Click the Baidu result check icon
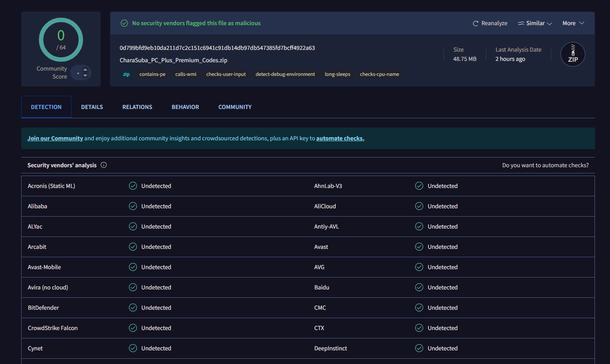The height and width of the screenshot is (364, 610). 419,287
